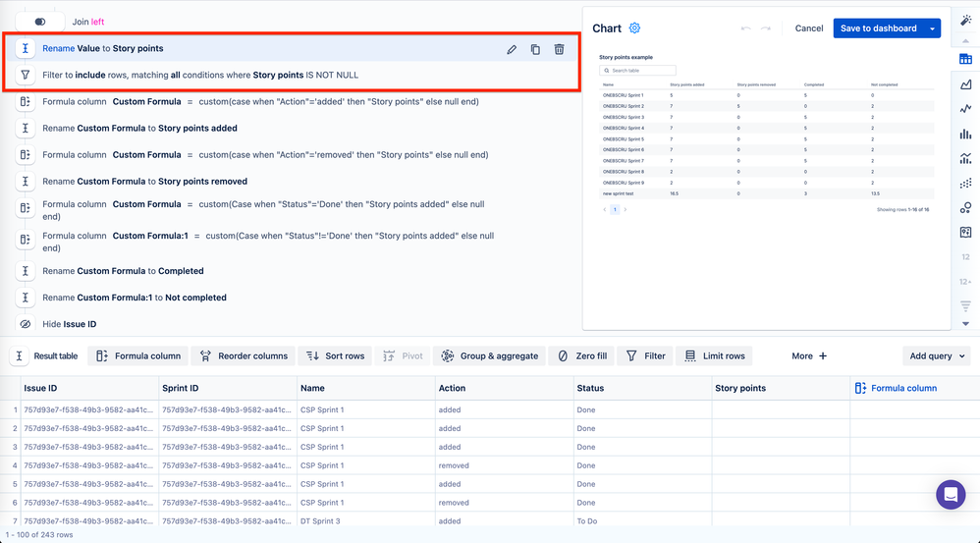Open Save to dashboard dropdown arrow
This screenshot has height=543, width=980.
click(x=933, y=28)
